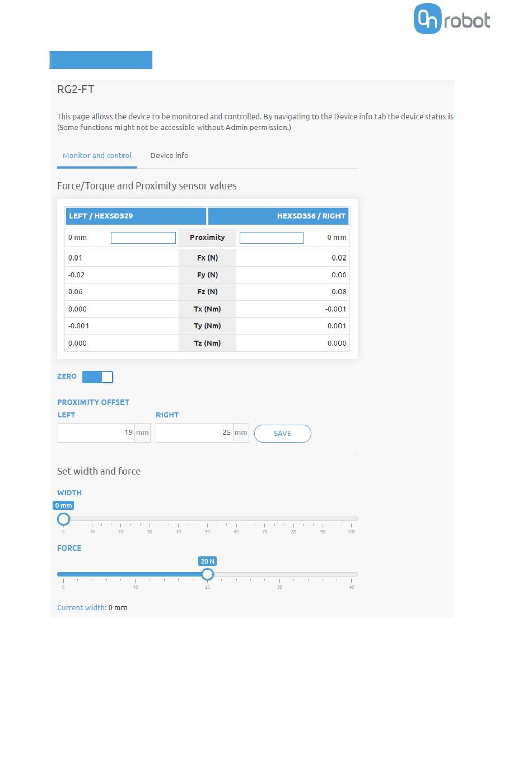
Task: Click the Fz (N) row label
Action: pyautogui.click(x=207, y=292)
